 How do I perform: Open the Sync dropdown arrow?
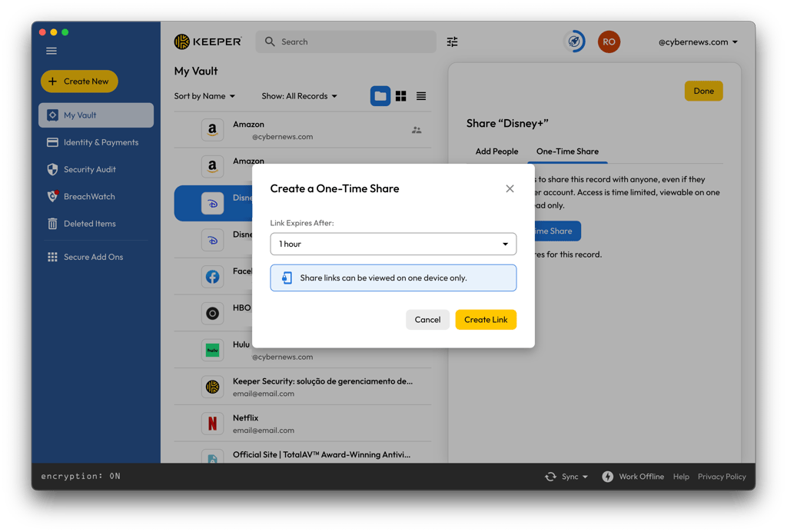(x=585, y=477)
